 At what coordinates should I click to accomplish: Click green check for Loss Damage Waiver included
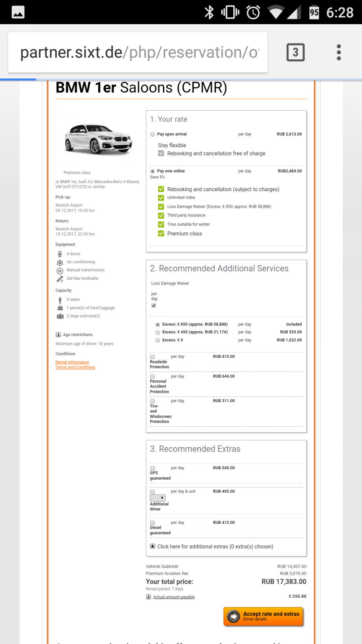pos(161,206)
